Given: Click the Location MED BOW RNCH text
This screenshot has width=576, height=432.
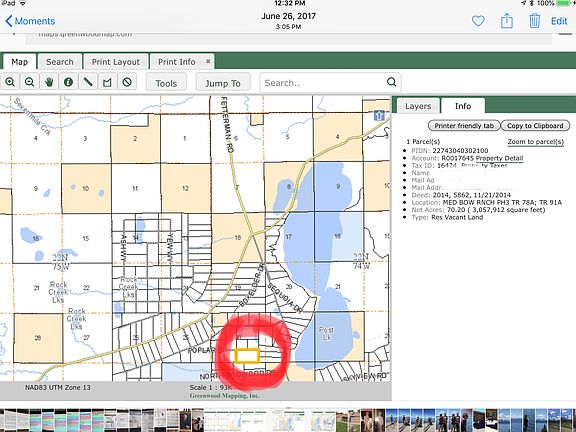Looking at the screenshot, I should 502,202.
